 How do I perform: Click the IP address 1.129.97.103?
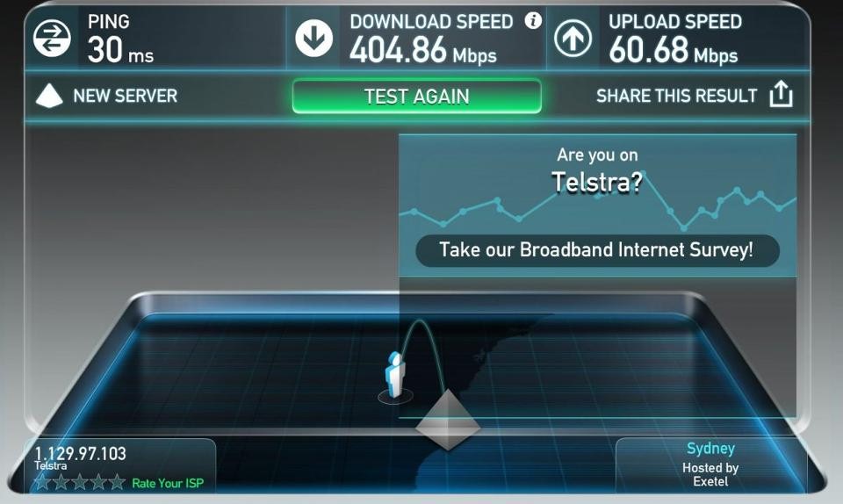[80, 453]
